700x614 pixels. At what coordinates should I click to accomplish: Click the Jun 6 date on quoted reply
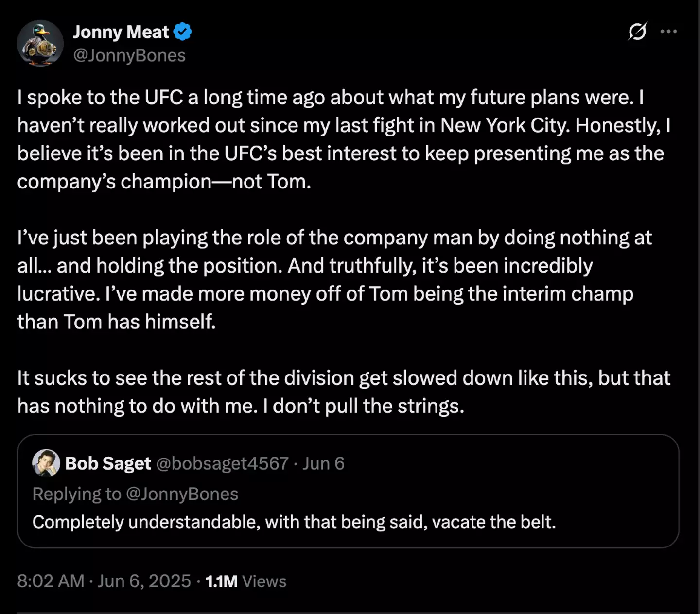(323, 463)
